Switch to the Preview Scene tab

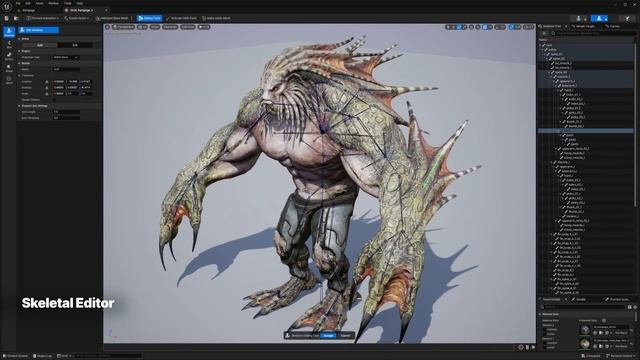pyautogui.click(x=618, y=300)
